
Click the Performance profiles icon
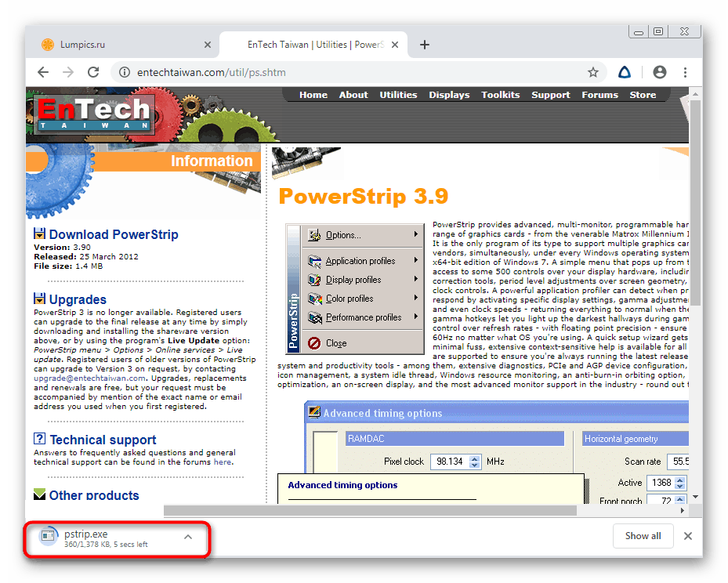[314, 317]
